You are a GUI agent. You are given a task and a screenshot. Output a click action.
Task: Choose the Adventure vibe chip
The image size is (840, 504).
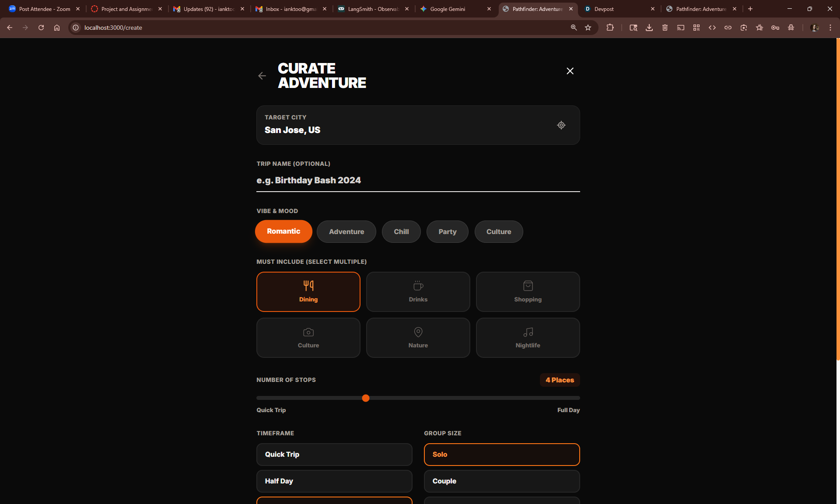click(x=346, y=231)
